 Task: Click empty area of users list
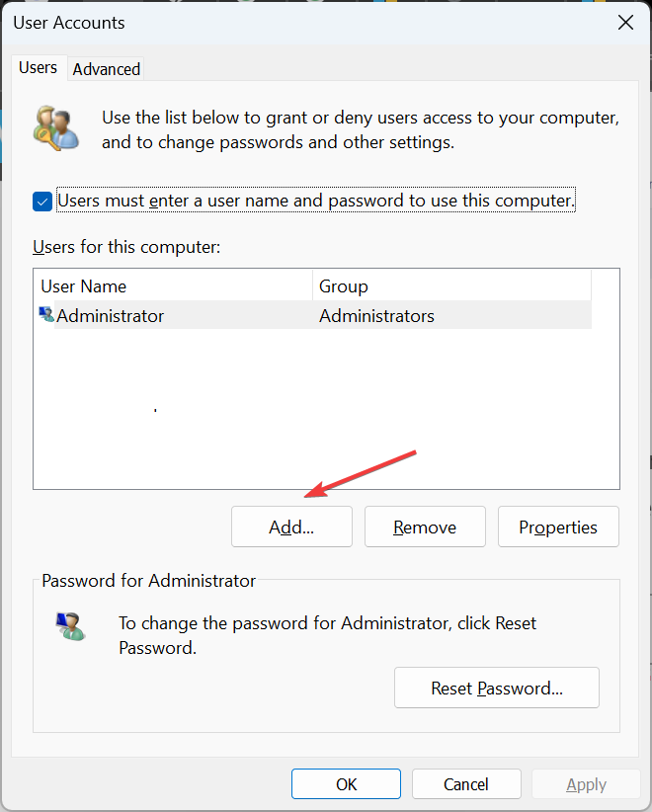click(326, 415)
